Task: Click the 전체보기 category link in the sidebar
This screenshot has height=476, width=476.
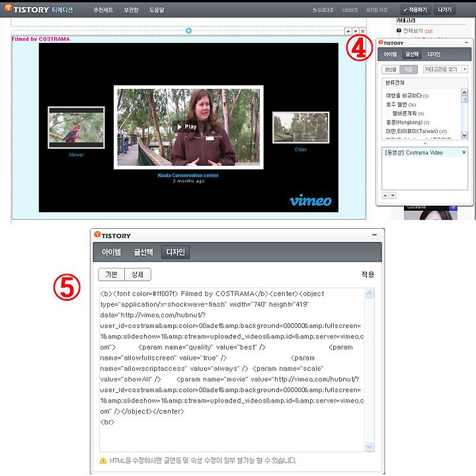Action: pos(413,30)
